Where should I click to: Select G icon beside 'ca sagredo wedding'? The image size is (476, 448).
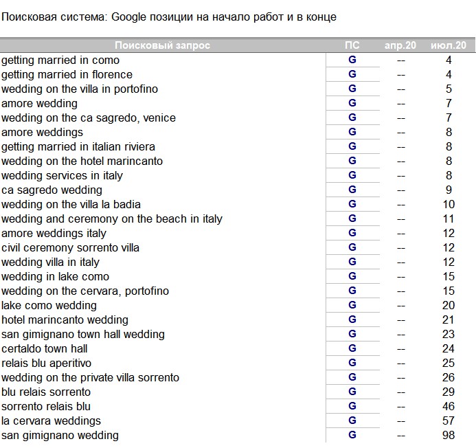(x=352, y=190)
